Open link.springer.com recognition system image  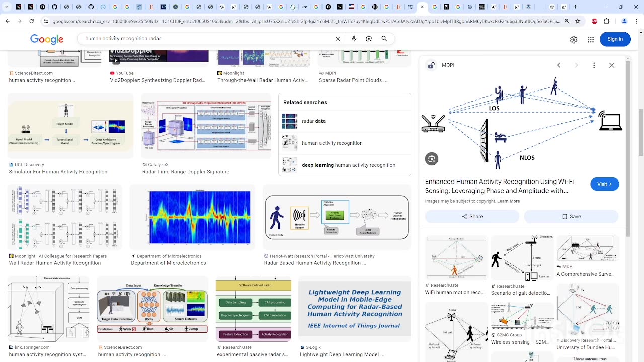(48, 309)
